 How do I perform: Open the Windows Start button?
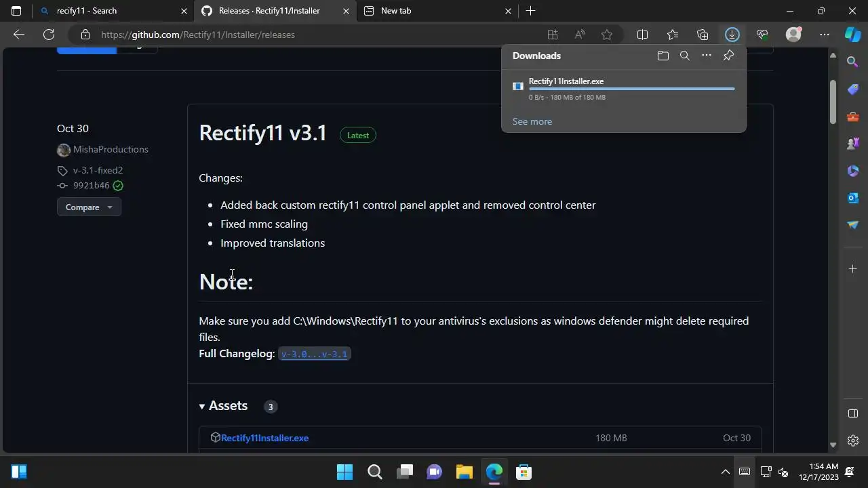pos(344,472)
